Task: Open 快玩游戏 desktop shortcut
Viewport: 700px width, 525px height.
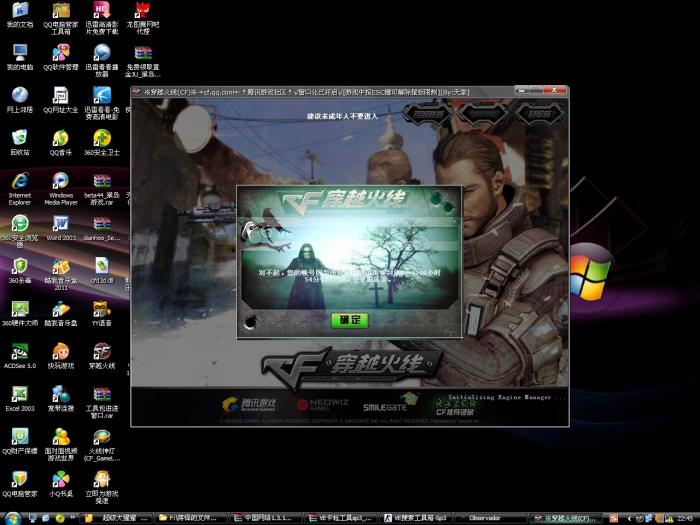Action: click(x=61, y=356)
